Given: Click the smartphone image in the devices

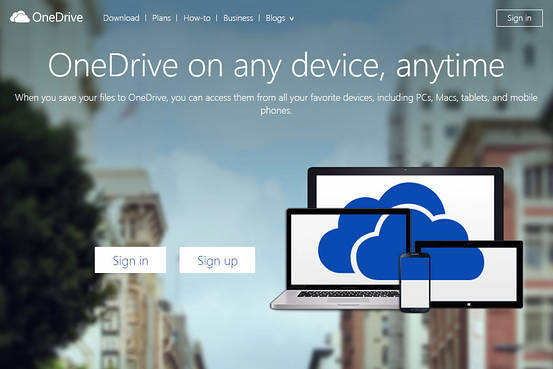Looking at the screenshot, I should click(414, 282).
